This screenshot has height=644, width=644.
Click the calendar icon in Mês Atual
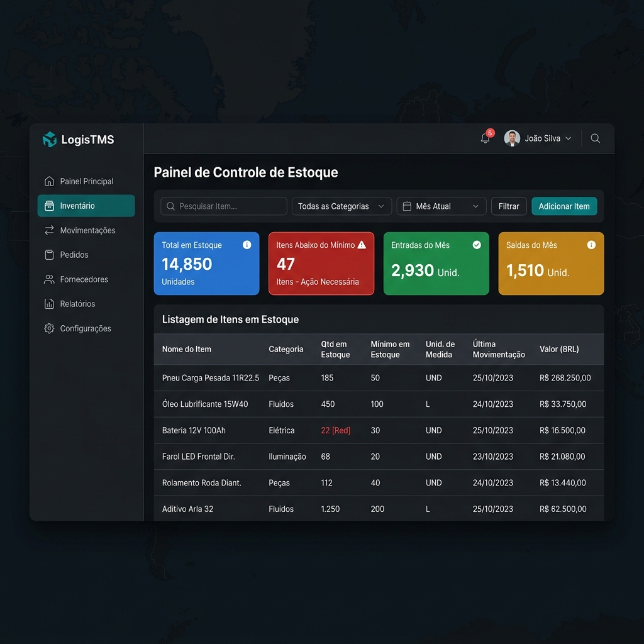[x=407, y=206]
